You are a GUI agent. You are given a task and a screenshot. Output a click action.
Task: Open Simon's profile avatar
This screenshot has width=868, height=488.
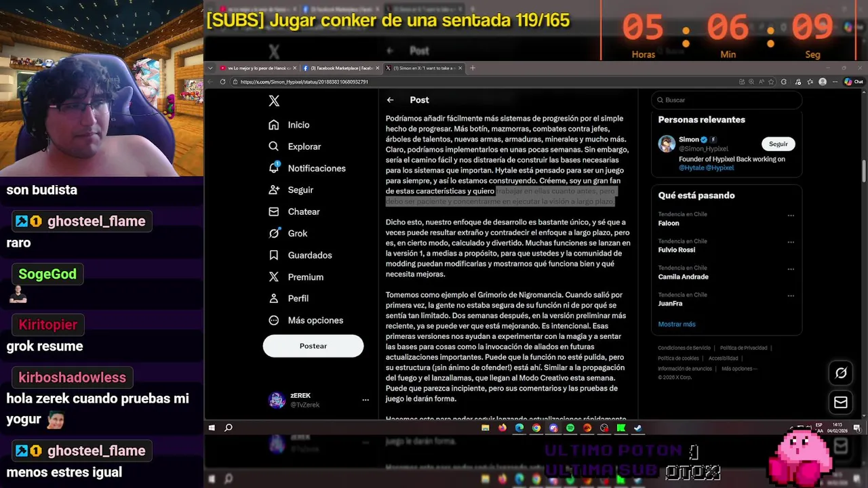[667, 144]
